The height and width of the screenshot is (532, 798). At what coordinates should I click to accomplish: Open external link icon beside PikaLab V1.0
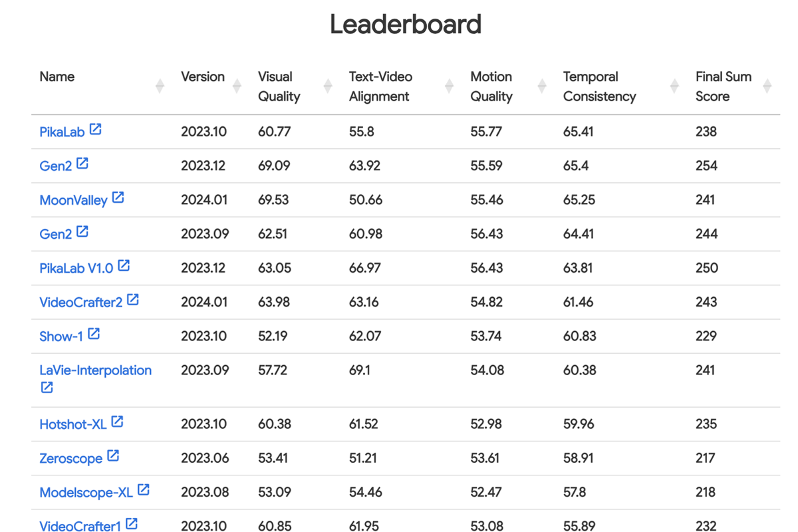pyautogui.click(x=124, y=266)
